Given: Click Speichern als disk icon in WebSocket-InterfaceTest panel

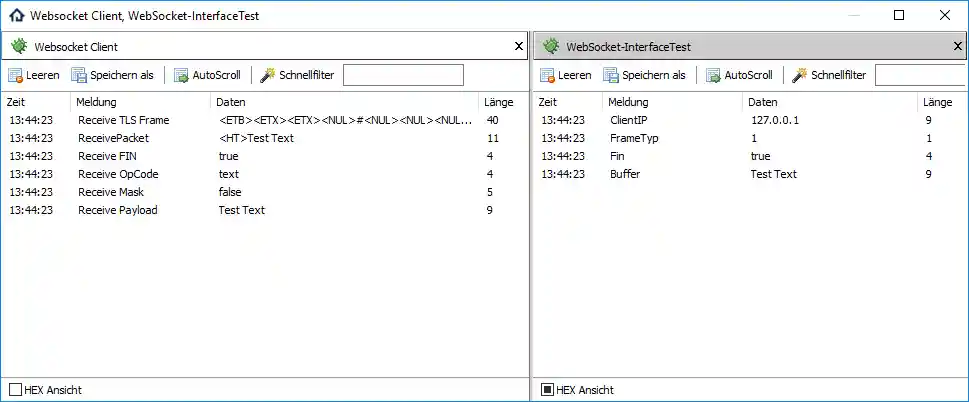Looking at the screenshot, I should (611, 75).
